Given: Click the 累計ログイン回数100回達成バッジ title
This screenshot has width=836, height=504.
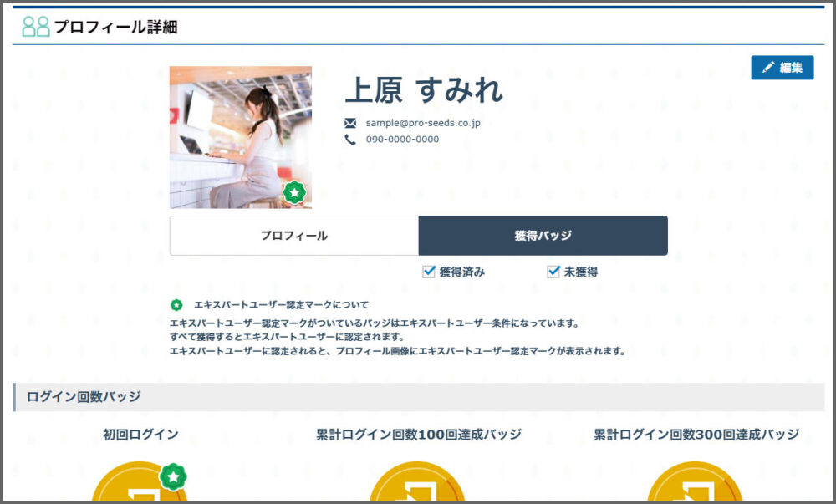Looking at the screenshot, I should 418,435.
